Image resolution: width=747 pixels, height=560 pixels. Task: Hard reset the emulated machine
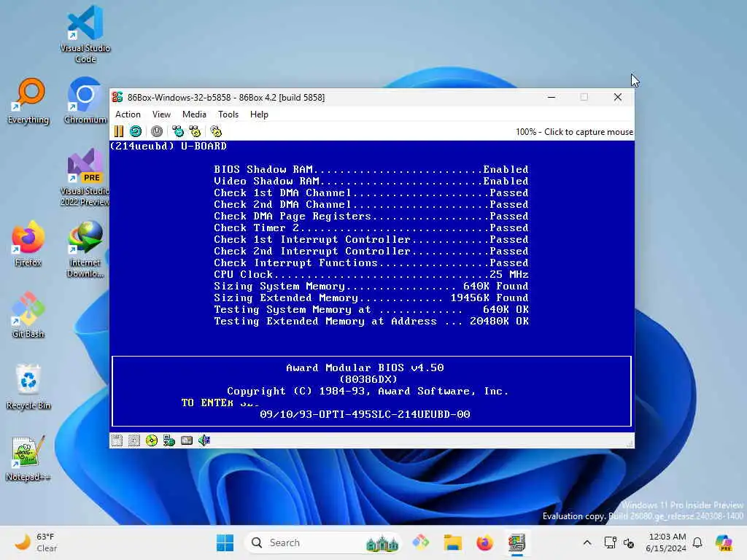tap(136, 131)
